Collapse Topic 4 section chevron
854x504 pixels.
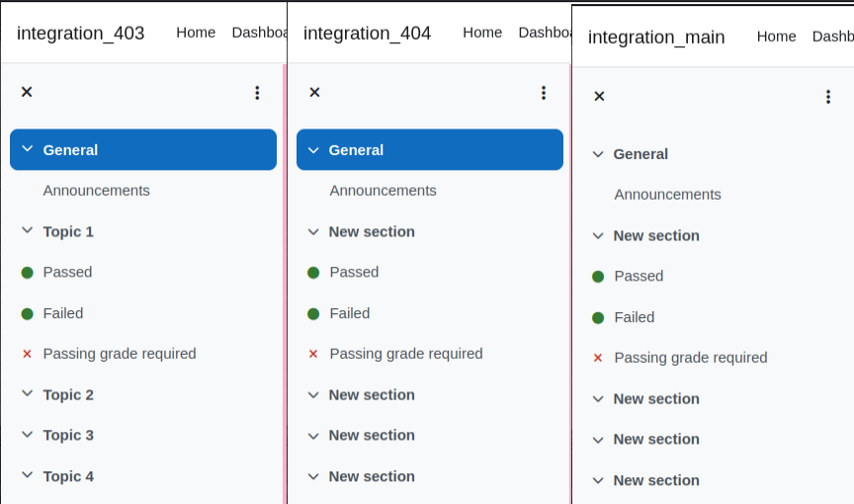point(28,475)
